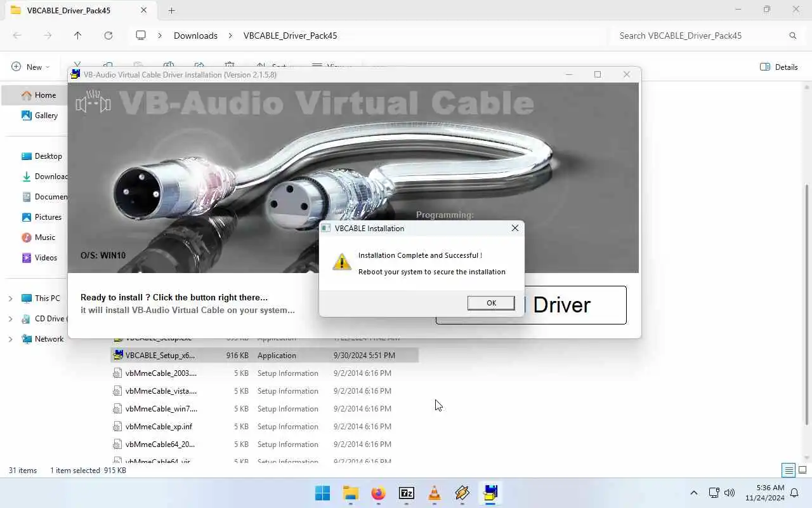This screenshot has width=812, height=508.
Task: Close the VBCABLE Installation message box
Action: 514,228
